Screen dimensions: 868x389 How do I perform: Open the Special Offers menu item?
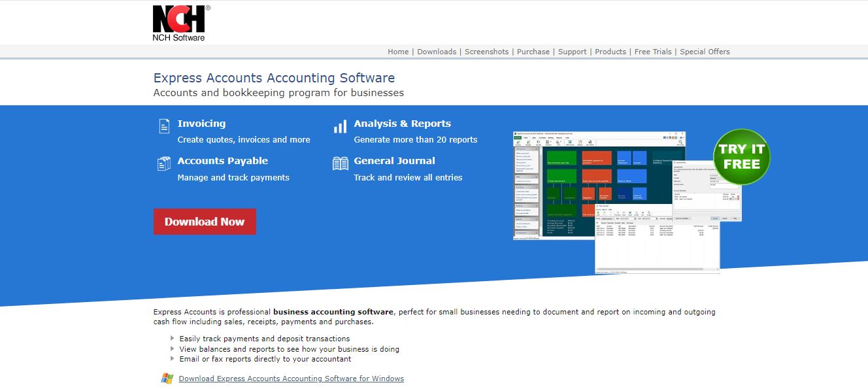pyautogui.click(x=705, y=52)
